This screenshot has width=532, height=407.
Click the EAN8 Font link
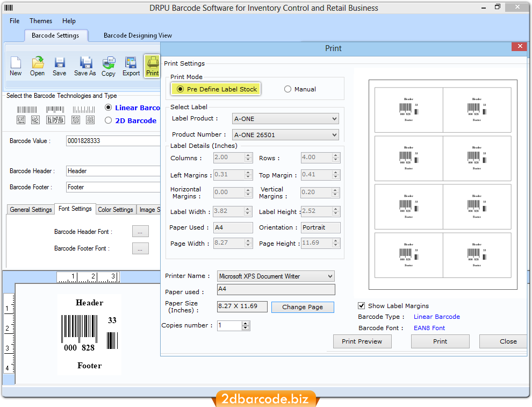pos(429,328)
